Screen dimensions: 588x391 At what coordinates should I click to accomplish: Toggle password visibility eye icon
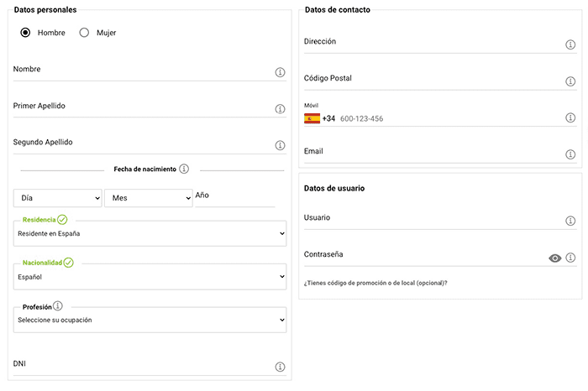(554, 258)
